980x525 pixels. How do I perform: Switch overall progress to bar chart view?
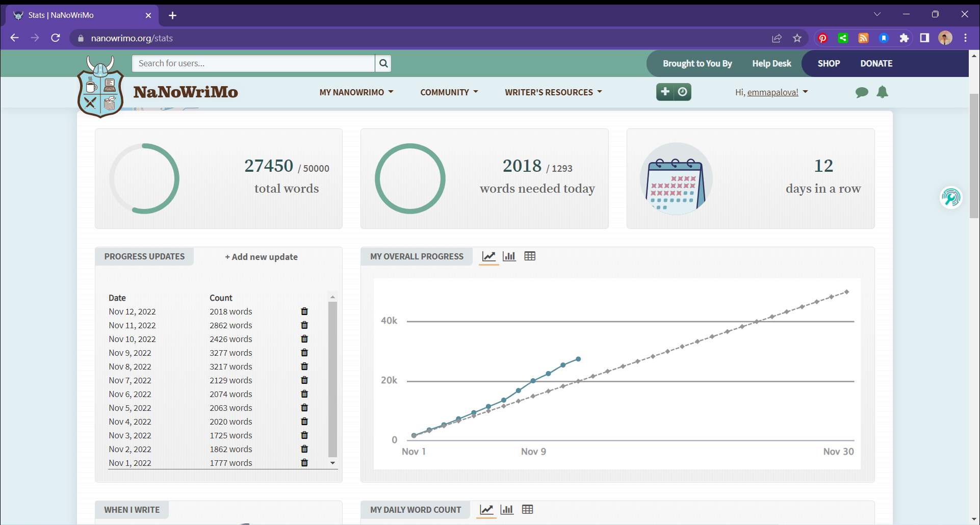coord(509,256)
